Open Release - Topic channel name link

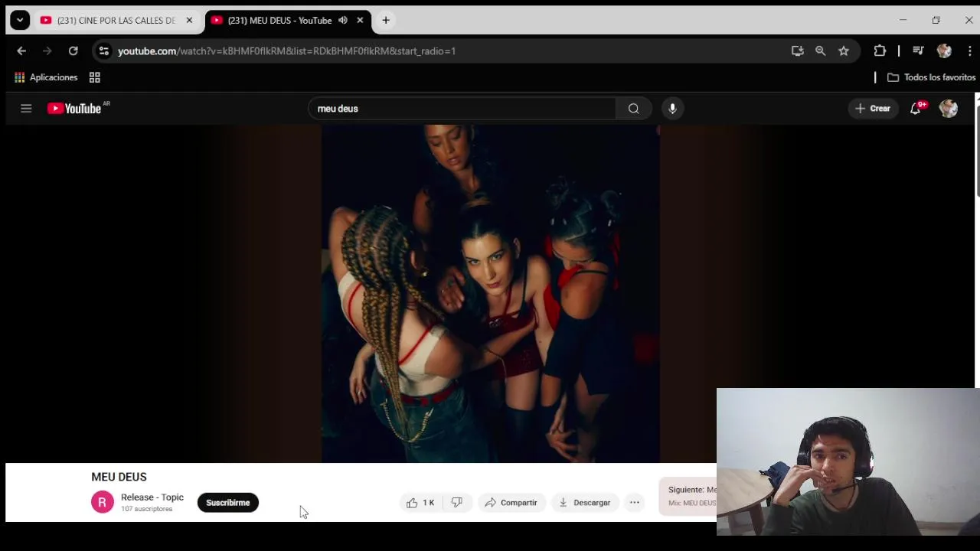[152, 497]
